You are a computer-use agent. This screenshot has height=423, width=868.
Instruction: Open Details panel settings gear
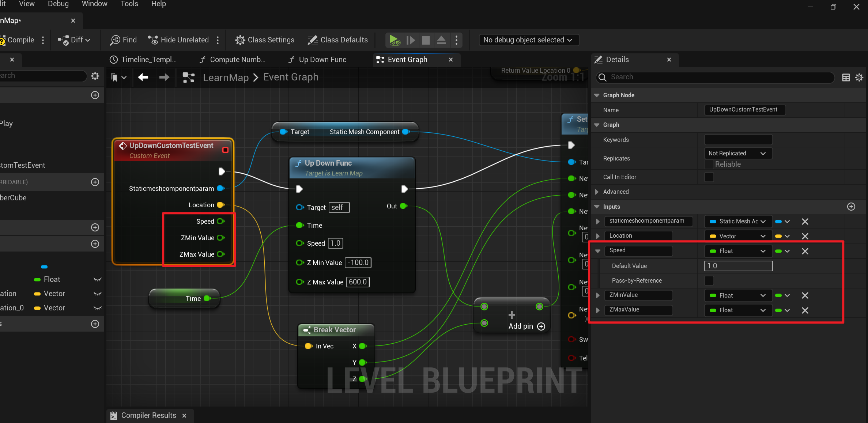point(859,77)
